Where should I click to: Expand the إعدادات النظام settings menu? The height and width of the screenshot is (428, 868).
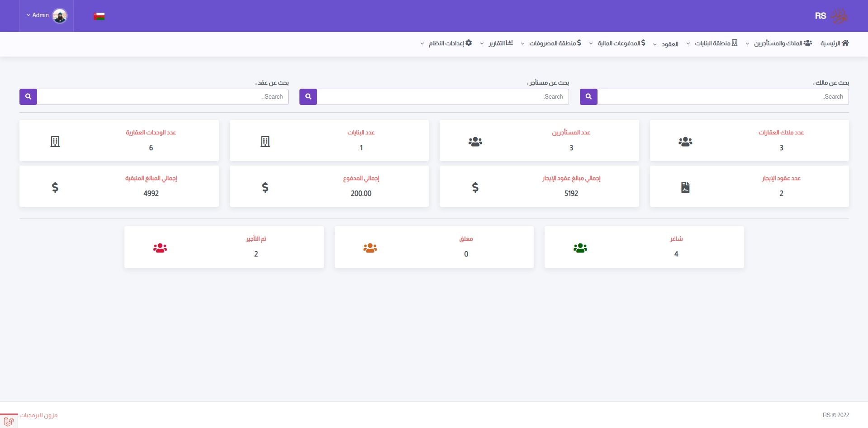[x=446, y=43]
